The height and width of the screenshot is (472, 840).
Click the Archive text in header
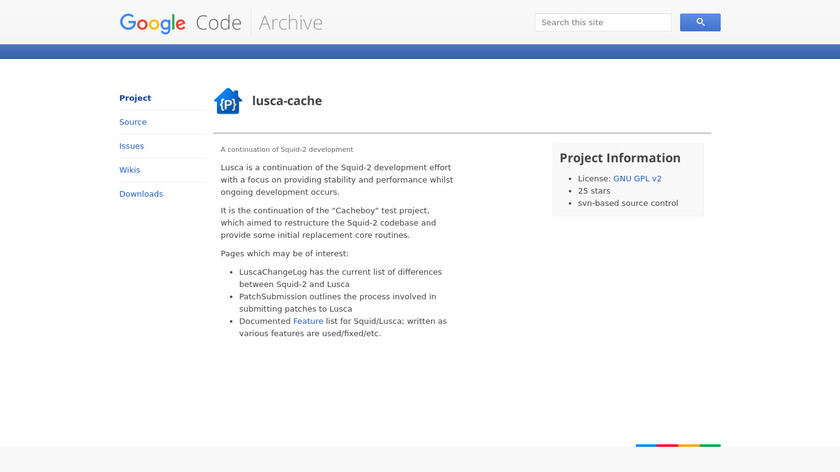click(290, 23)
